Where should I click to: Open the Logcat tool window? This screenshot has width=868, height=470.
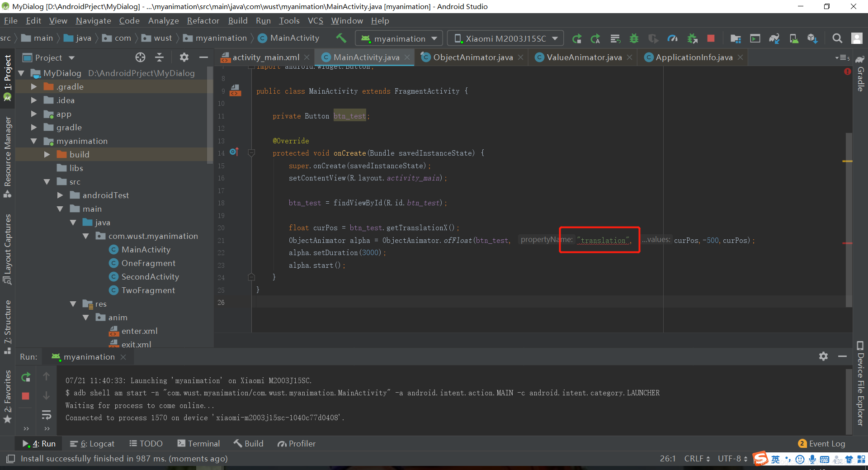(x=92, y=444)
